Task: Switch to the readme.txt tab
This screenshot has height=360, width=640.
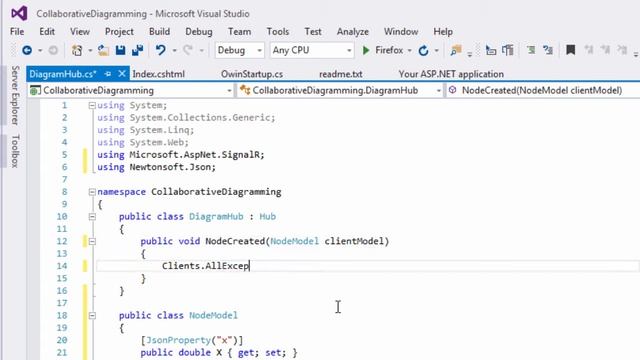Action: coord(340,74)
